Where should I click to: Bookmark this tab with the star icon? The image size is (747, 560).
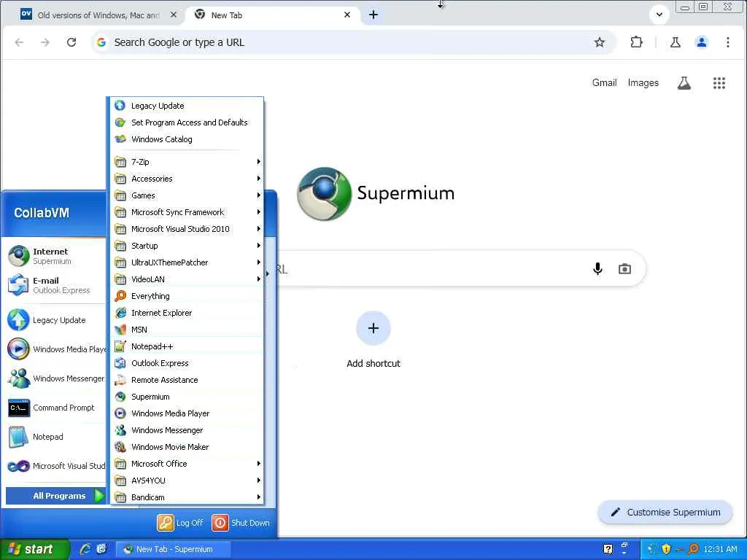pos(600,42)
